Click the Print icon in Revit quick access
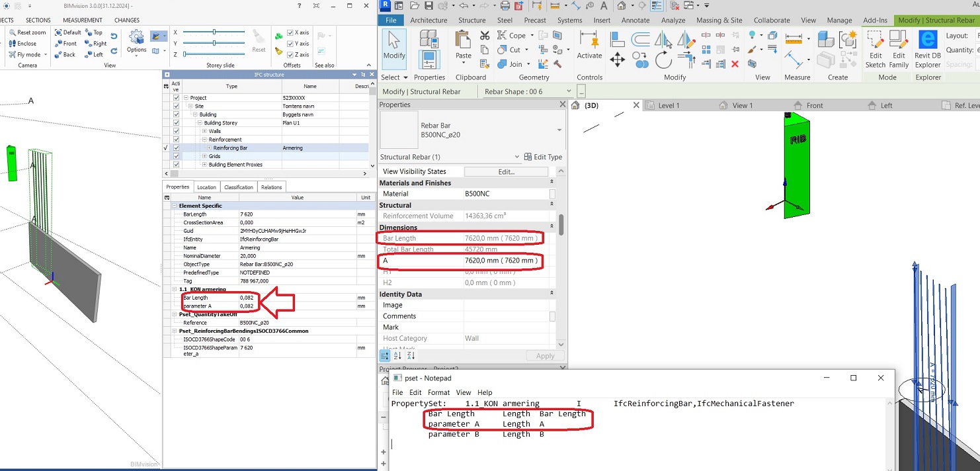This screenshot has height=471, width=980. [505, 6]
